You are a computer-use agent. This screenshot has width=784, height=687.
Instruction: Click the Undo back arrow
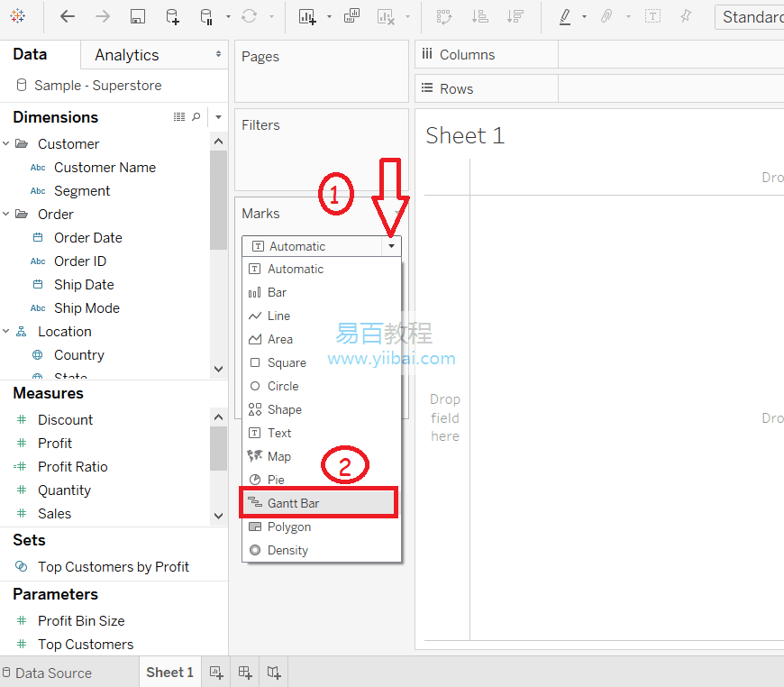pos(68,16)
